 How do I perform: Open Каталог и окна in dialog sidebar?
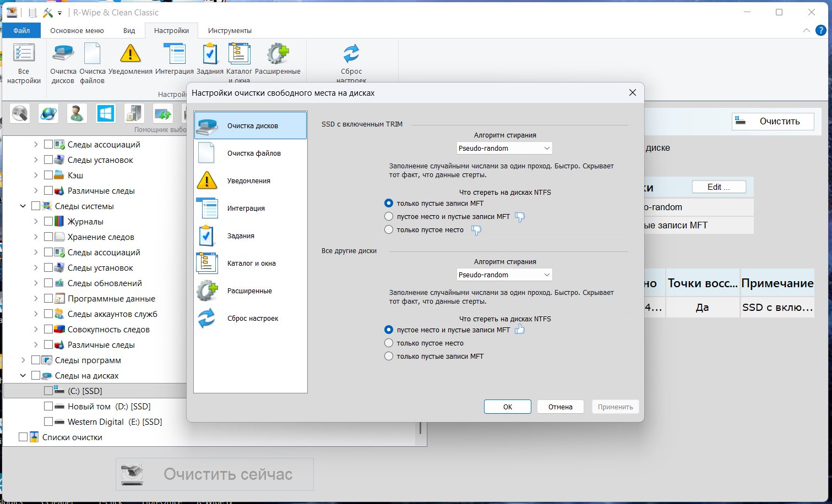tap(251, 264)
